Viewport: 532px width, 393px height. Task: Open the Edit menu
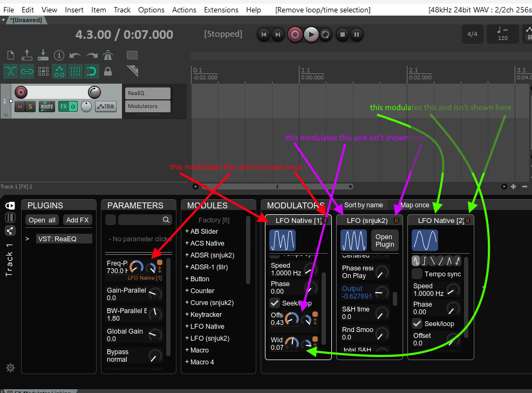28,10
